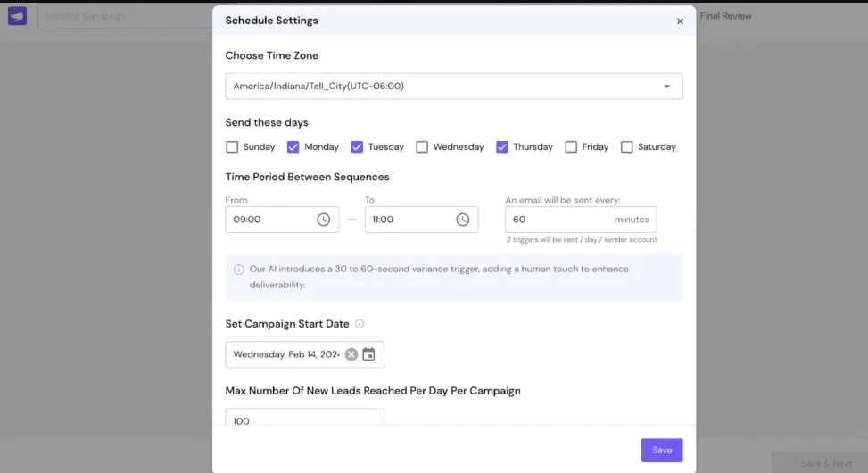
Task: Close the Schedule Settings dialog
Action: pos(680,21)
